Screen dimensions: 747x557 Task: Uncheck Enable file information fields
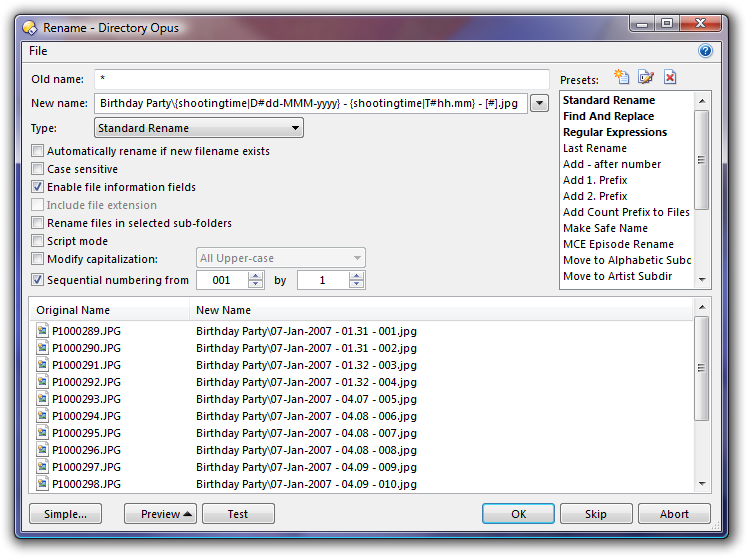[38, 187]
